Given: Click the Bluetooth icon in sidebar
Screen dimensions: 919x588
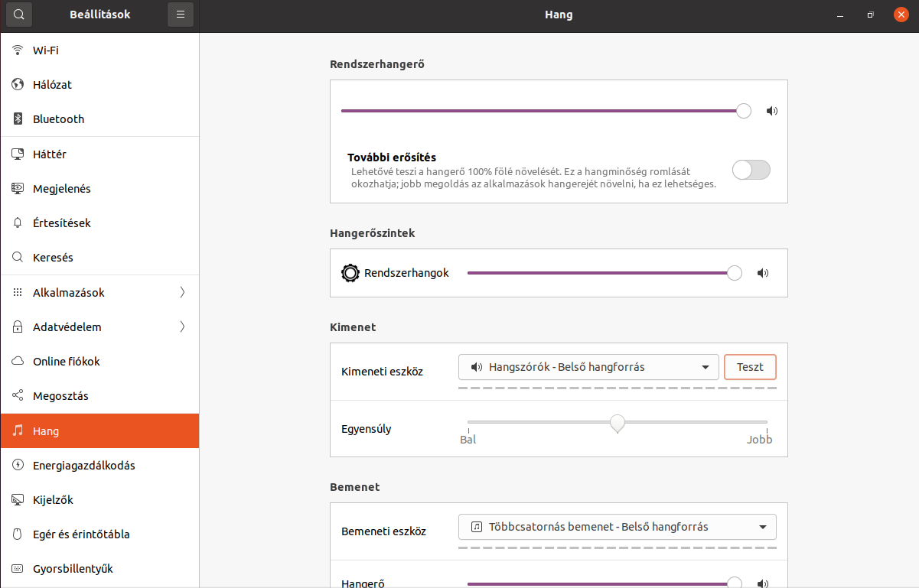Looking at the screenshot, I should (18, 119).
